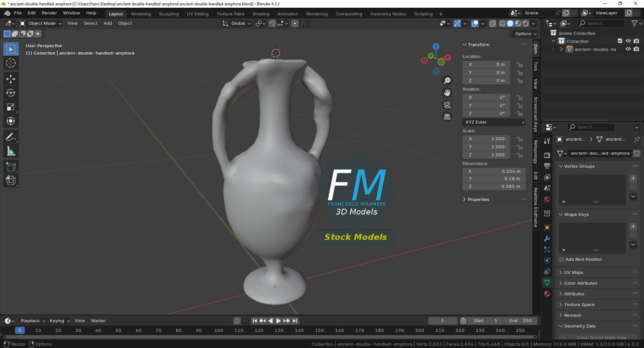Select the Add Cube tool
The width and height of the screenshot is (644, 348).
point(11,167)
